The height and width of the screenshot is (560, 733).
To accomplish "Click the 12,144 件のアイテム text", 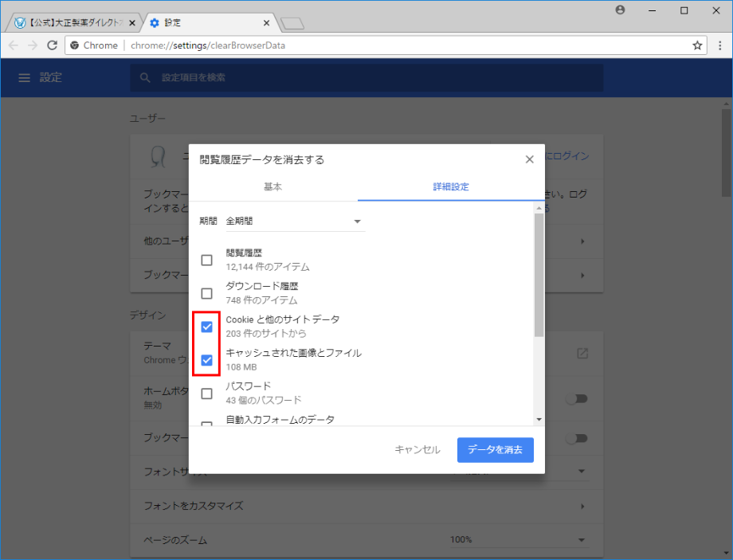I will tap(268, 267).
